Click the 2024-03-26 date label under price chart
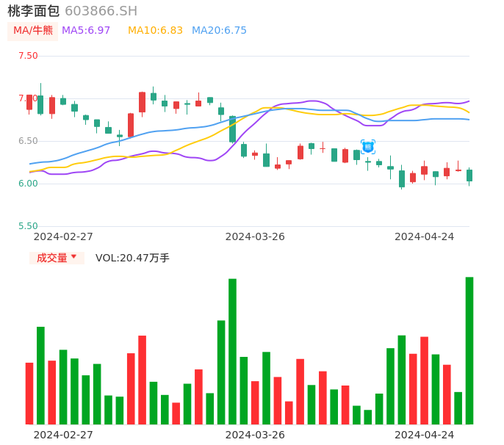This screenshot has width=504, height=445. [x=255, y=236]
